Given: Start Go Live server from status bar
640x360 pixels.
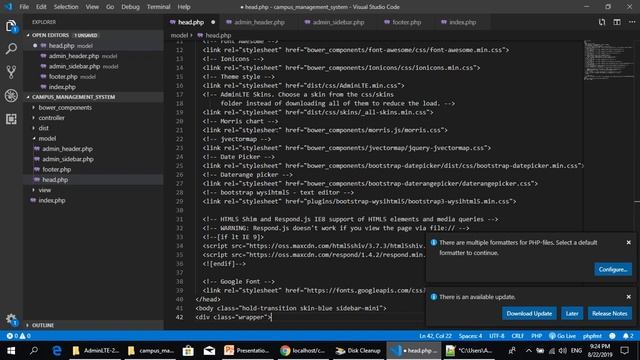Looking at the screenshot, I should pos(562,336).
